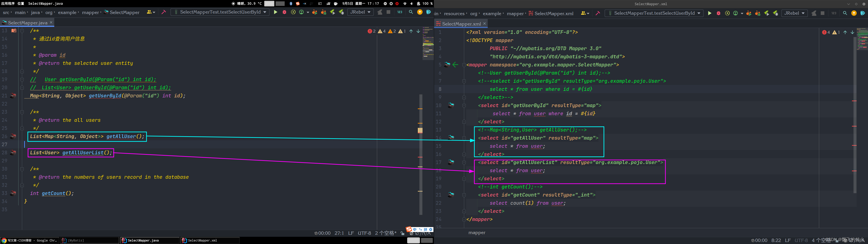Open Code With Me dropdown in SelectMapper.java window

coord(151,12)
